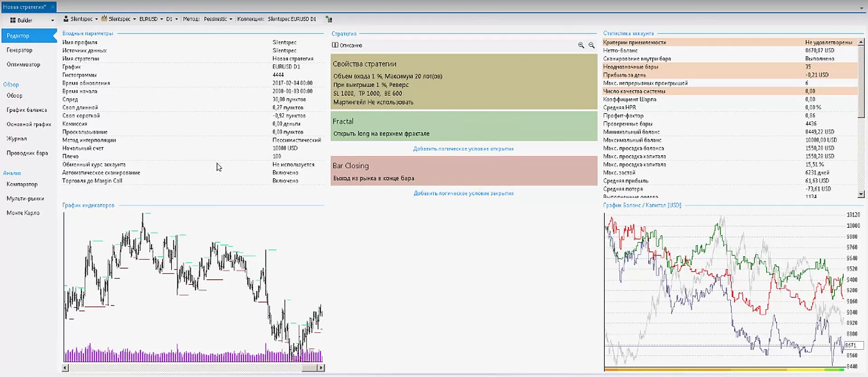Screen dimensions: 868x377
Task: Click the indicator chart scroll-left arrow
Action: click(x=65, y=368)
